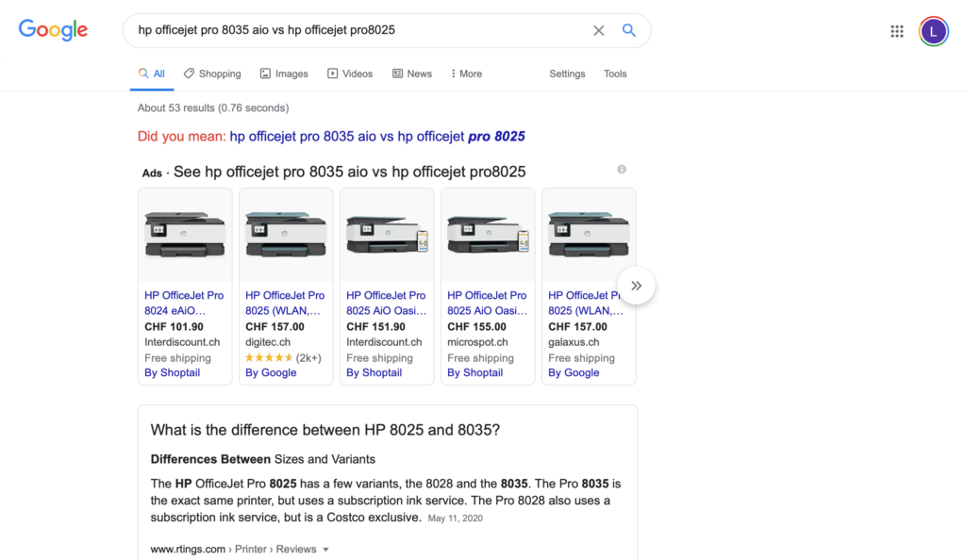This screenshot has height=560, width=966.
Task: Click 'By Shoptail' under the CHF 101.90 ad
Action: coord(172,373)
